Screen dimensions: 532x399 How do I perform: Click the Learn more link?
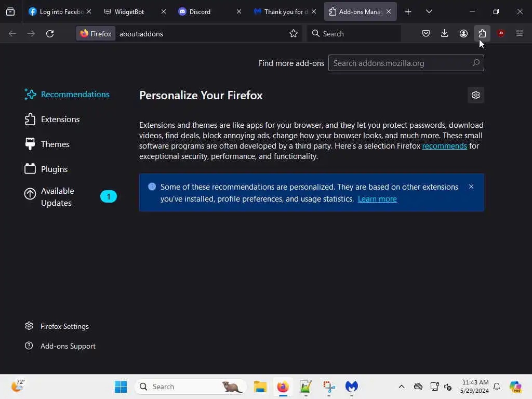tap(377, 199)
